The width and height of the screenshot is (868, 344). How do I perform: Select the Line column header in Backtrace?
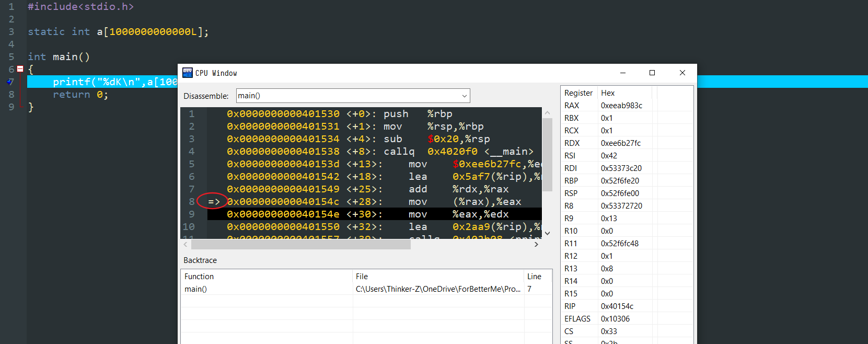tap(538, 277)
